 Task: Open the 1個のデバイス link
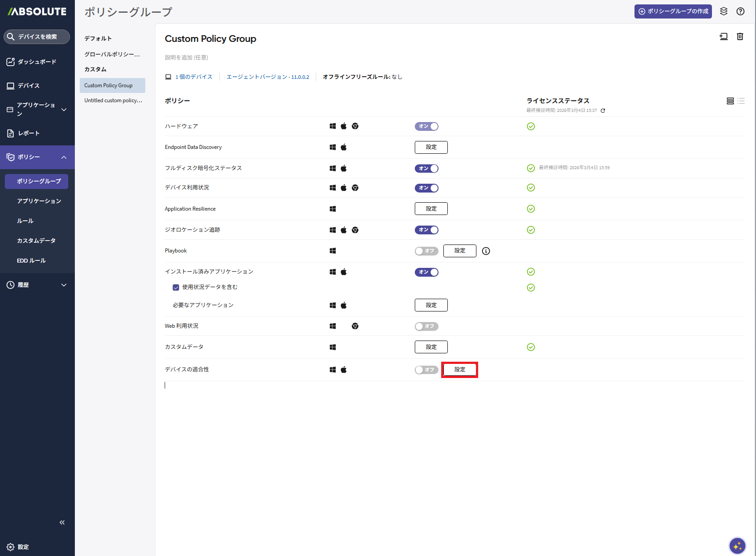(194, 77)
